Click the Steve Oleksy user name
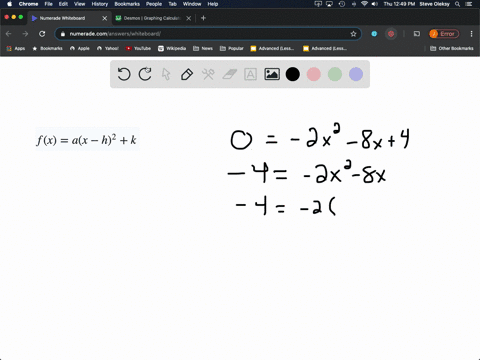Viewport: 480px width, 360px height. tap(434, 4)
